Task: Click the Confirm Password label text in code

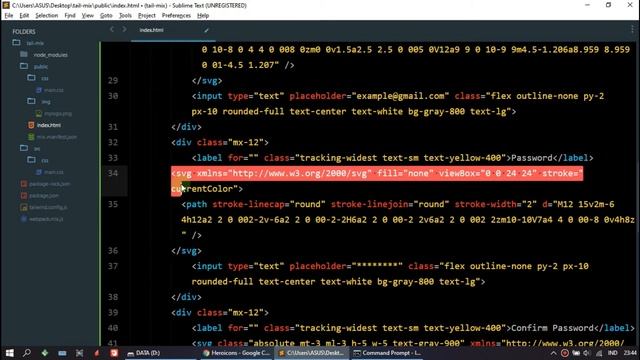Action: [552, 328]
